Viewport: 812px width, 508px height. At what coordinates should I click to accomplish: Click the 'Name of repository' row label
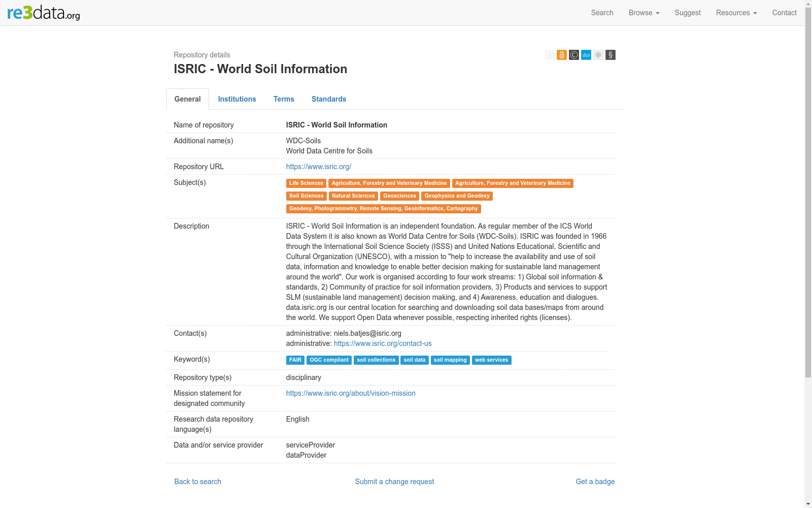(204, 125)
